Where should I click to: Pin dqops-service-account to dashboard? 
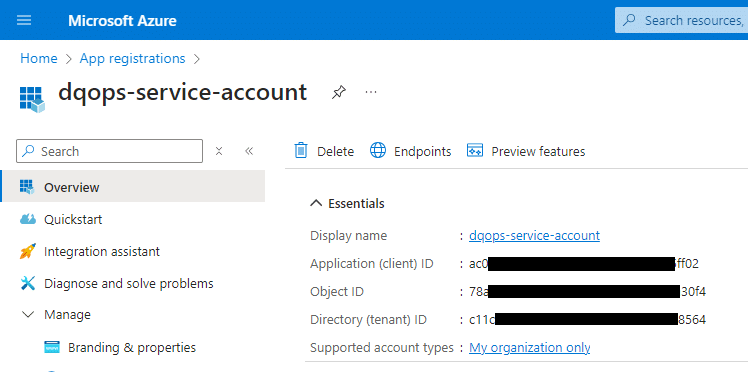click(338, 92)
